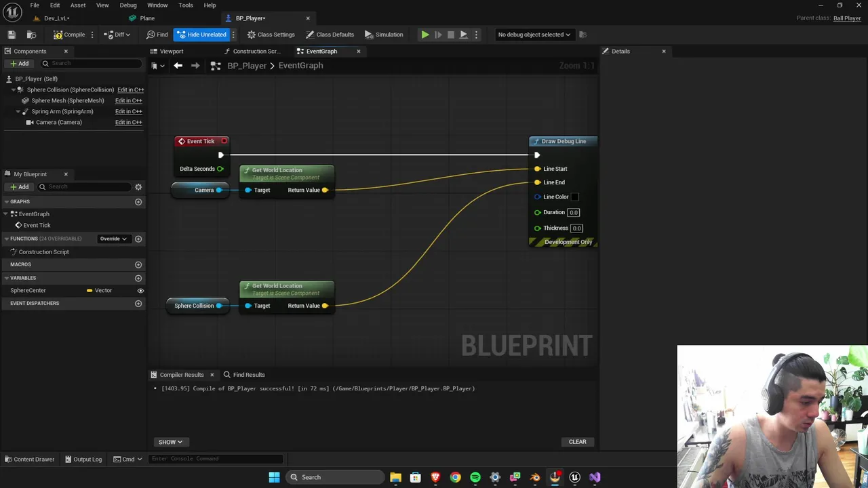Open the Tools menu
Viewport: 868px width, 488px height.
(x=186, y=5)
